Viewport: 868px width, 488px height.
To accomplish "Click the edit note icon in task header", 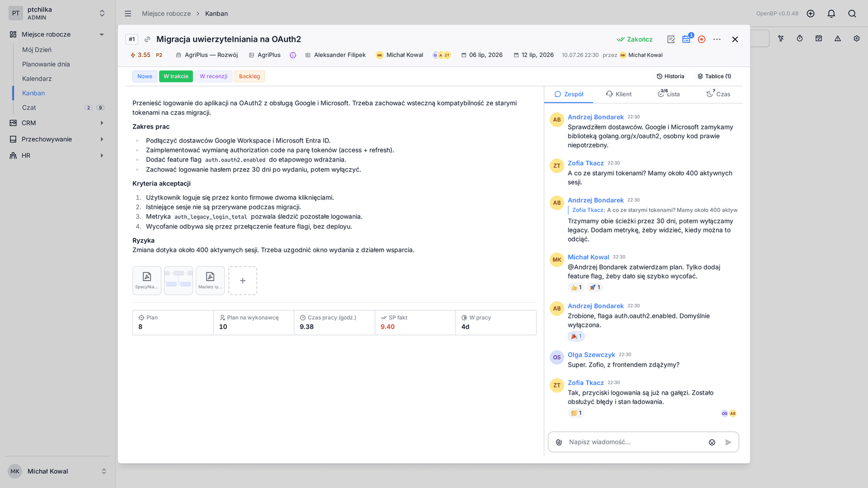I will [671, 39].
